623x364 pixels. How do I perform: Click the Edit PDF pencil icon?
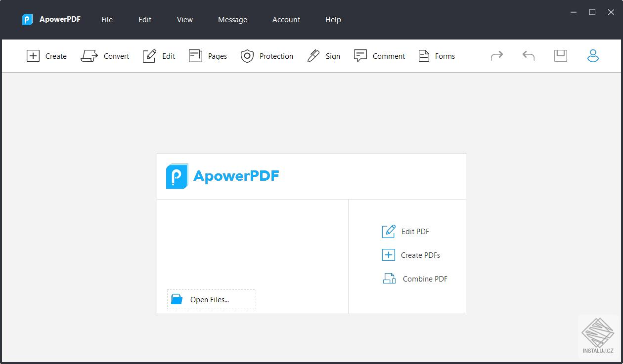coord(389,231)
